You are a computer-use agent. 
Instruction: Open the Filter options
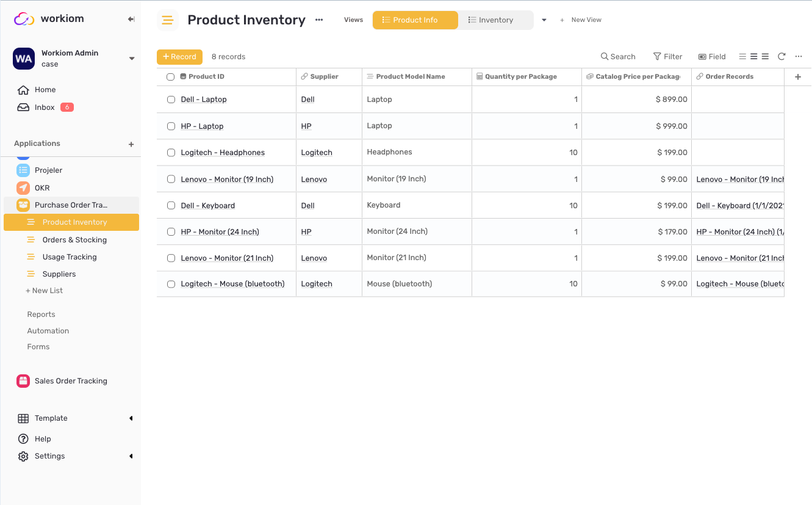click(668, 56)
